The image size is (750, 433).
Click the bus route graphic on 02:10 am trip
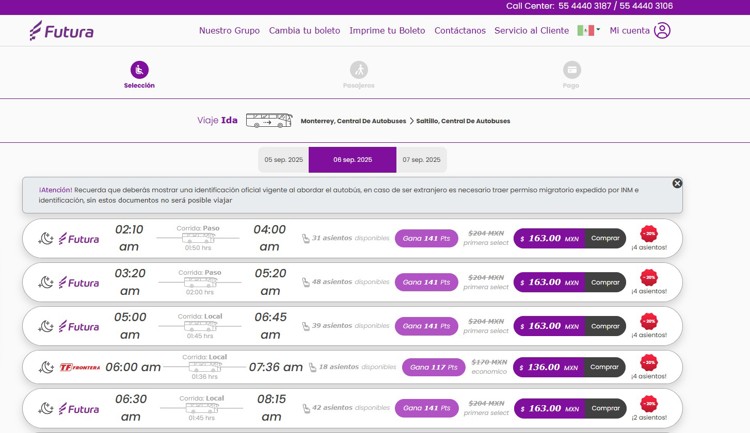198,238
